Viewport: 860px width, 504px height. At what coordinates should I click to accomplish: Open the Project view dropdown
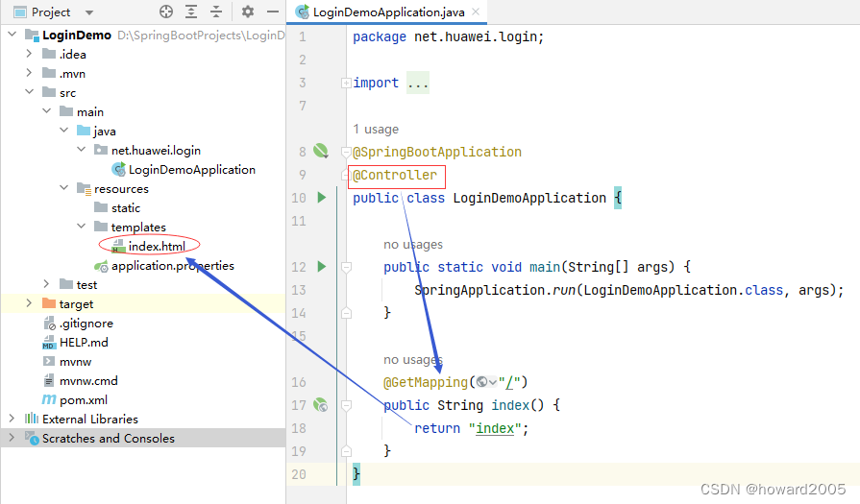(89, 12)
